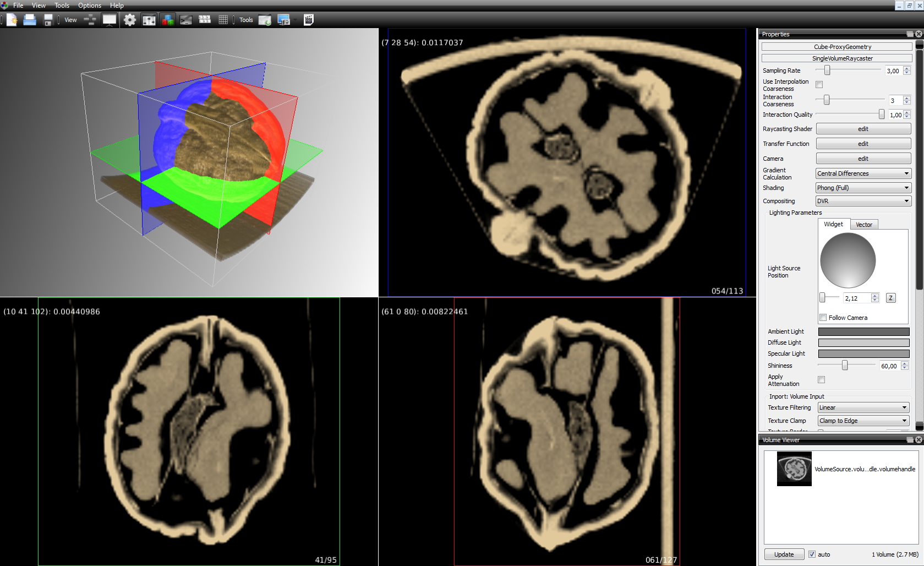This screenshot has height=566, width=924.
Task: Open the Compositing DVR dropdown
Action: 863,201
